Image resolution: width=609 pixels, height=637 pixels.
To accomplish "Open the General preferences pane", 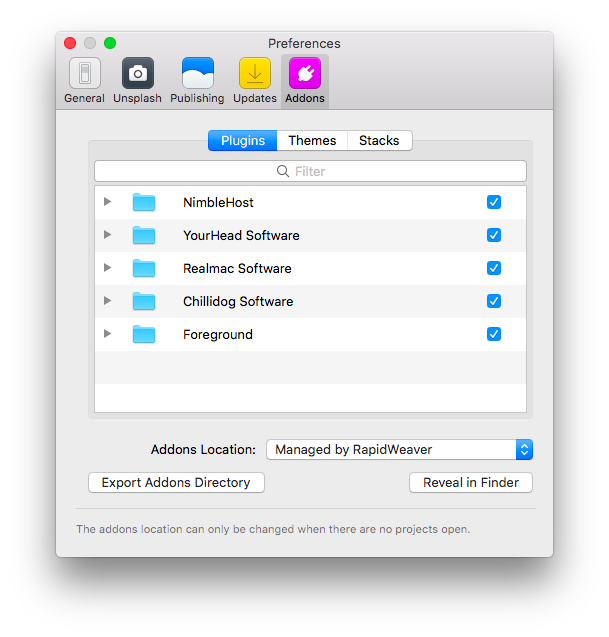I will (x=85, y=81).
